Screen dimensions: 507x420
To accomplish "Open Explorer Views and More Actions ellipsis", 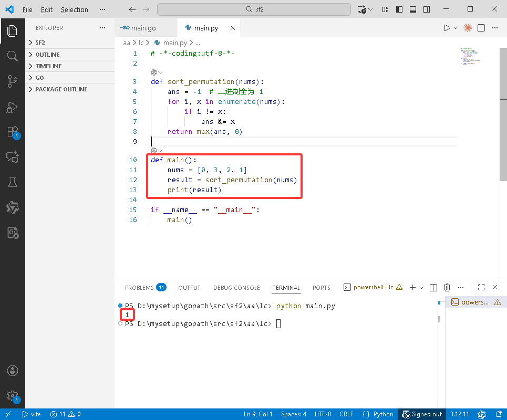I will pos(102,28).
